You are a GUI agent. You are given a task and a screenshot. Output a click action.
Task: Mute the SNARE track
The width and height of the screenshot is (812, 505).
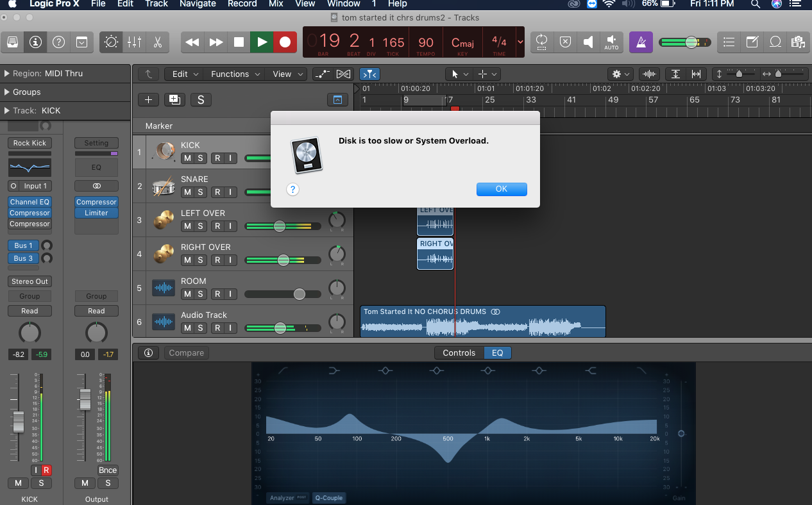coord(187,192)
